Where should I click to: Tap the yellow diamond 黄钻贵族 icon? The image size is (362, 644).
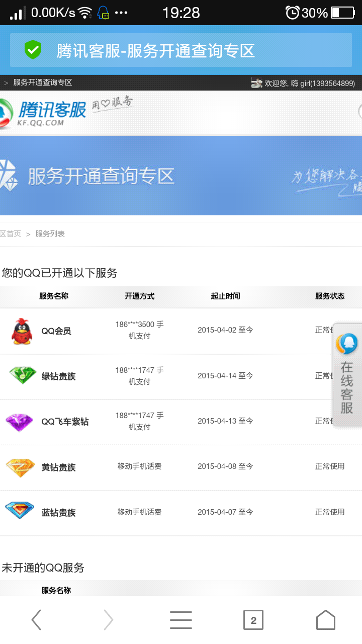pyautogui.click(x=21, y=467)
